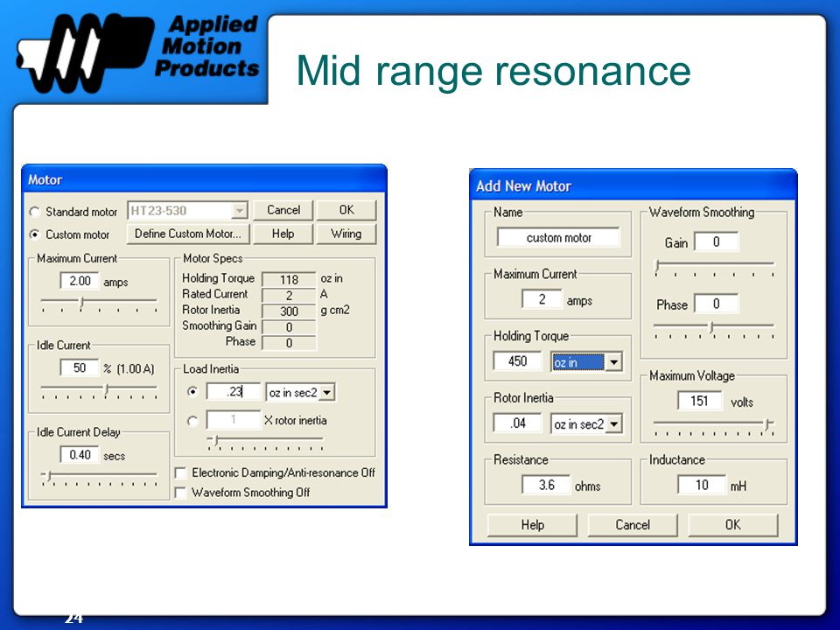Select the X rotor inertia radio button
Image resolution: width=840 pixels, height=630 pixels.
192,421
